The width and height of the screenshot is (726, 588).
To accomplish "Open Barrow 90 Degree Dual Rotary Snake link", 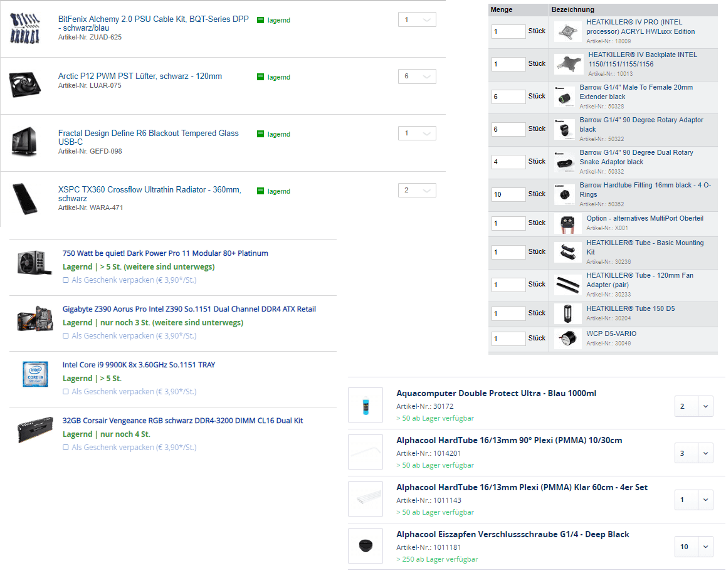I will tap(636, 157).
